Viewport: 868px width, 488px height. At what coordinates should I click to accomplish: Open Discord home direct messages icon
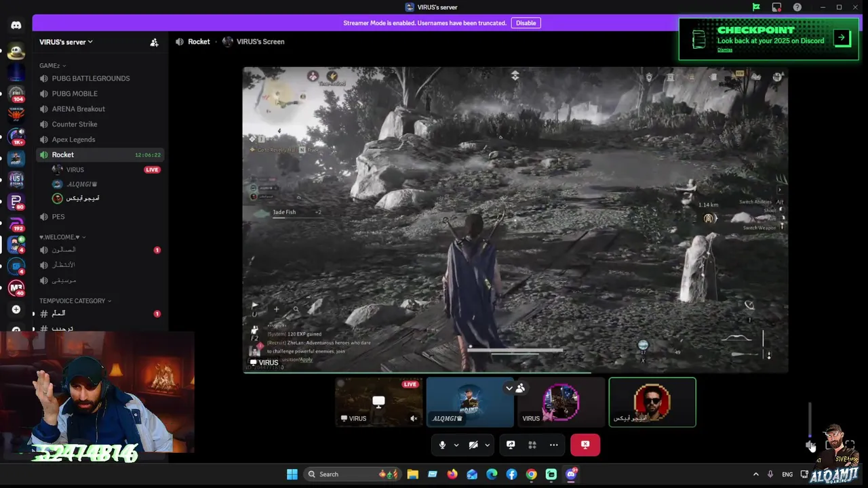[16, 26]
